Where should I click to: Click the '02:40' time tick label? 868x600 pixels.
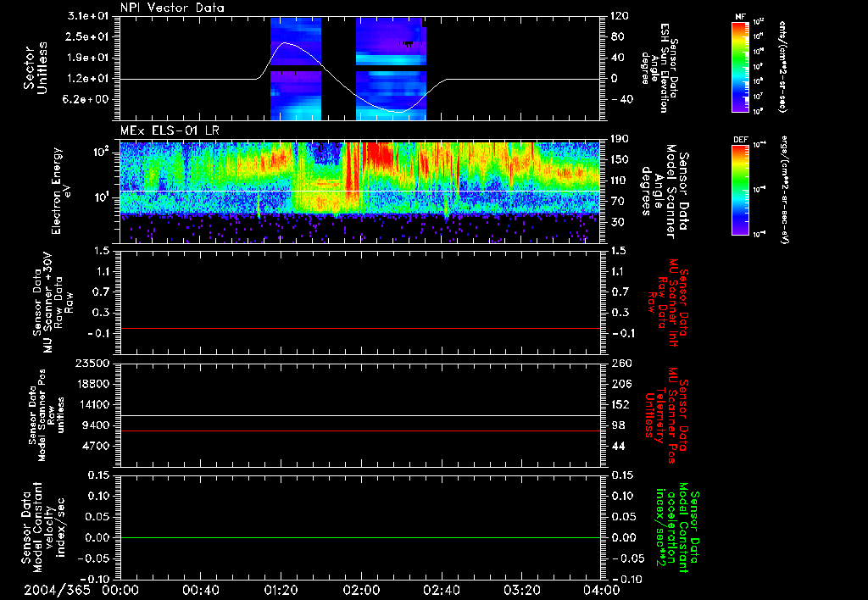[441, 590]
